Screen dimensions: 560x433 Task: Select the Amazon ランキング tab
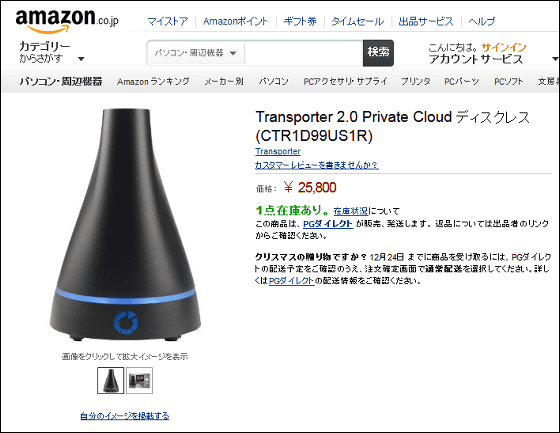[153, 81]
